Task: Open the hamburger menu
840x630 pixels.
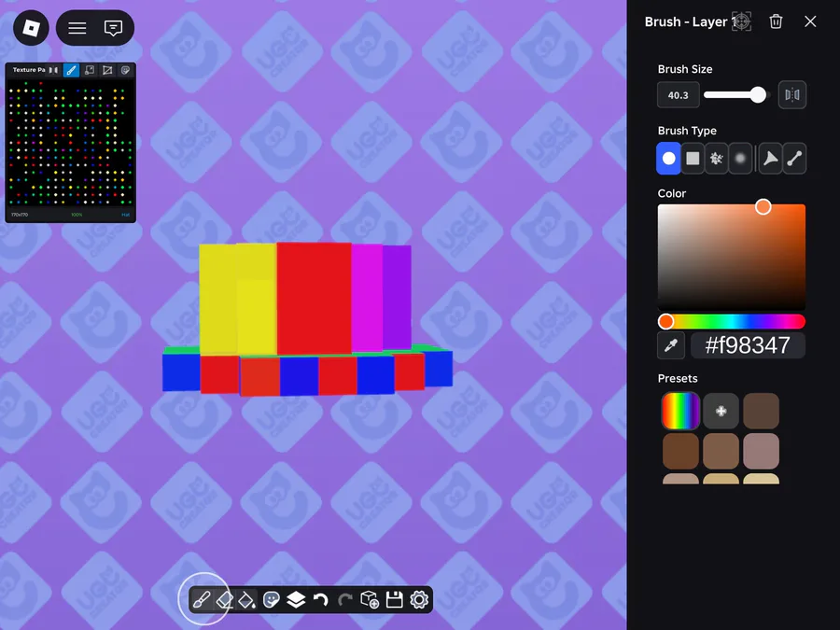Action: point(77,28)
